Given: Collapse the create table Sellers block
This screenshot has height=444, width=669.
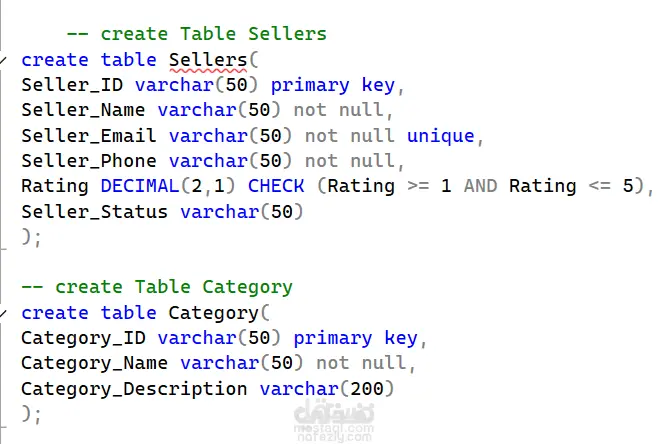Looking at the screenshot, I should pos(3,60).
